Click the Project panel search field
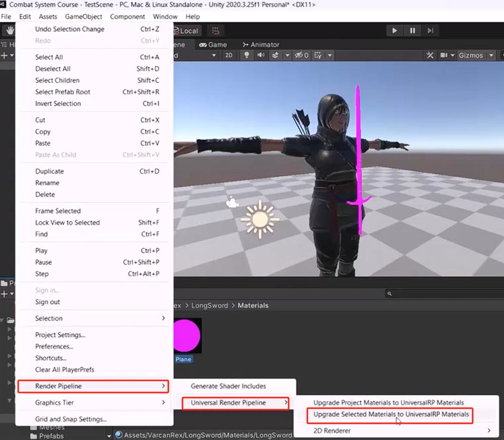The height and width of the screenshot is (440, 504). (x=445, y=293)
